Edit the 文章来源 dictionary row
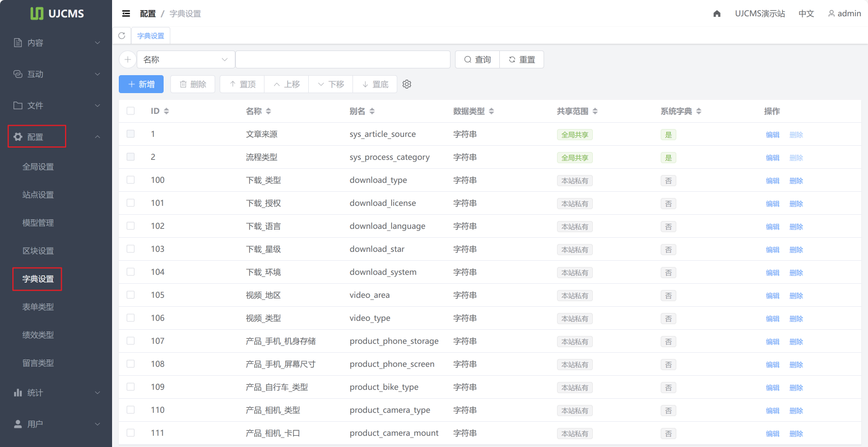Image resolution: width=868 pixels, height=447 pixels. click(773, 135)
